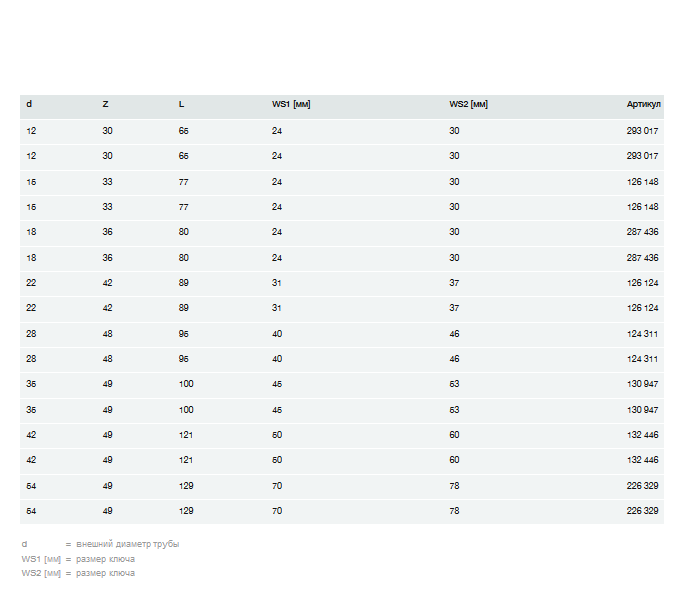Screen dimensions: 684x601
Task: Click L value 129 in the last row
Action: coord(185,511)
